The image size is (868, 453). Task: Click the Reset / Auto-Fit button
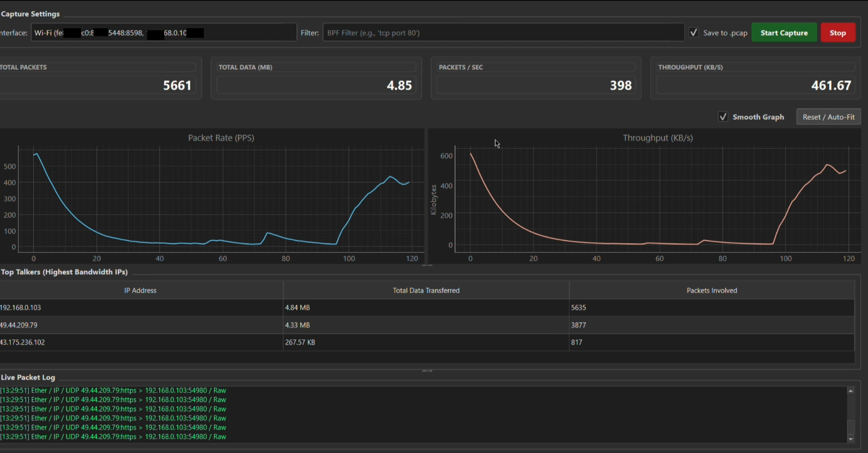[x=828, y=117]
